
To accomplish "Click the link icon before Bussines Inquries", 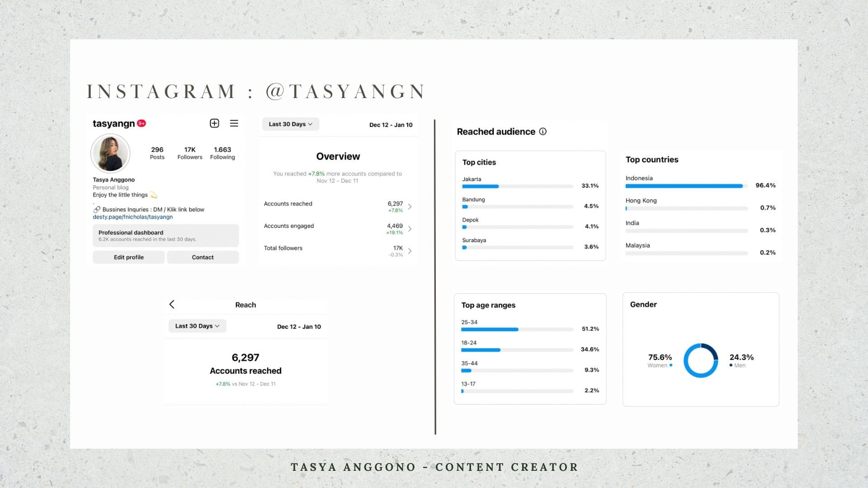I will pyautogui.click(x=96, y=210).
